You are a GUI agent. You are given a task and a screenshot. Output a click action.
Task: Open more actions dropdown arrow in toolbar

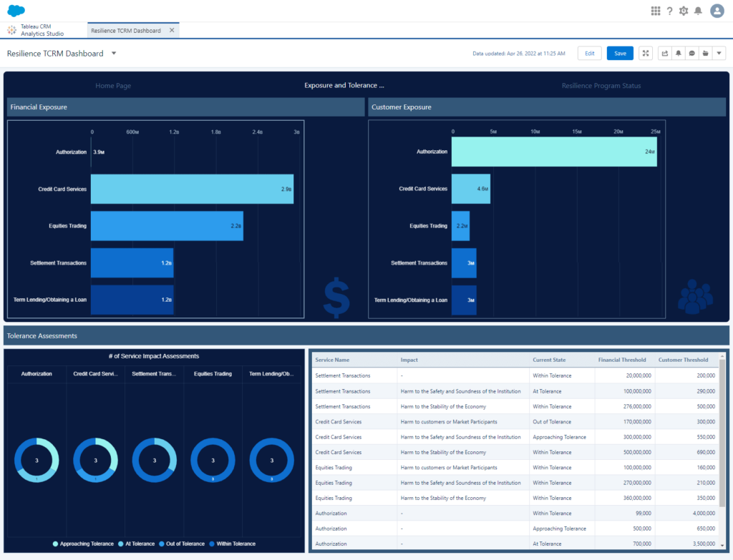tap(719, 54)
